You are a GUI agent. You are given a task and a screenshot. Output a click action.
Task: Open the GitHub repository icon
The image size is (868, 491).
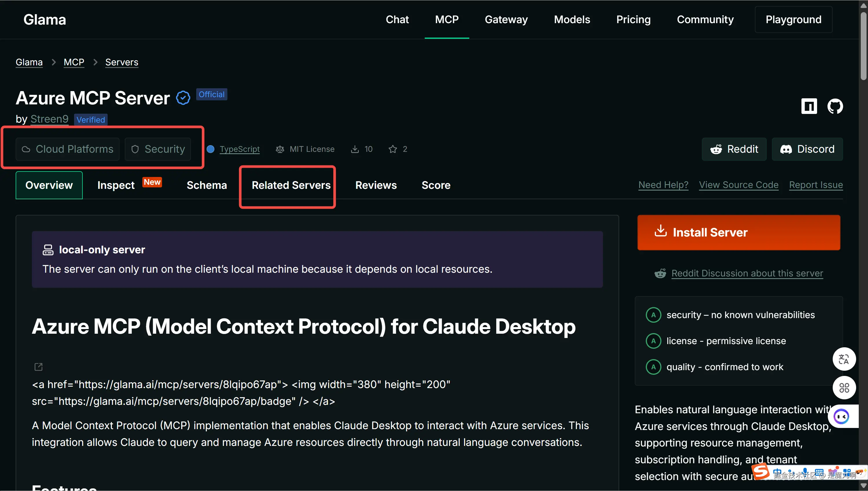click(835, 106)
